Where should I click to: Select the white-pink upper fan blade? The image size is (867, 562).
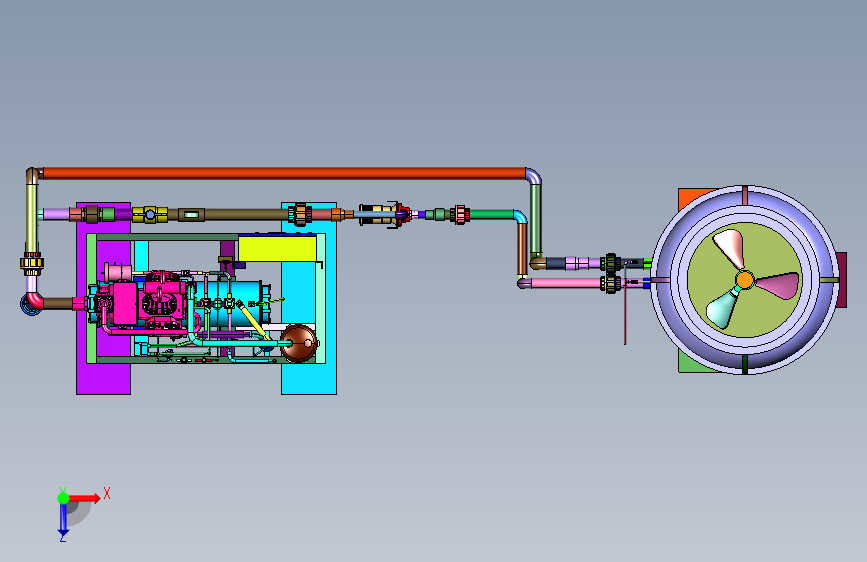click(x=729, y=248)
